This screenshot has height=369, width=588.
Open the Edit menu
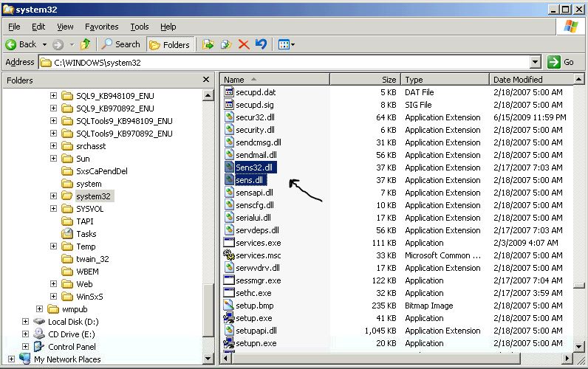coord(38,27)
